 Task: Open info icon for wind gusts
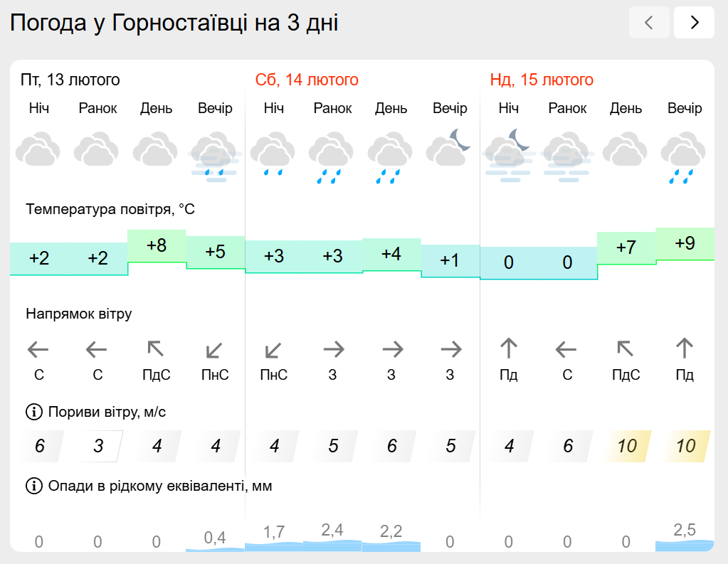[x=33, y=412]
